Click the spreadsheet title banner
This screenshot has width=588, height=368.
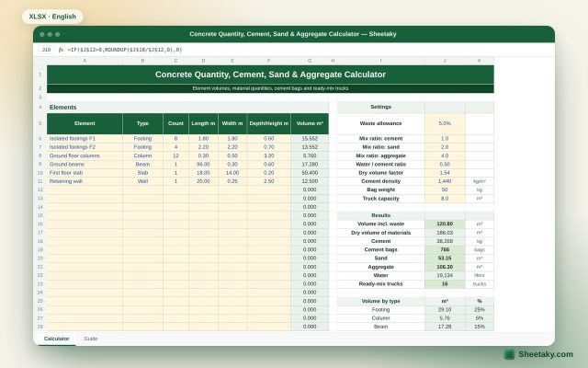tap(270, 75)
